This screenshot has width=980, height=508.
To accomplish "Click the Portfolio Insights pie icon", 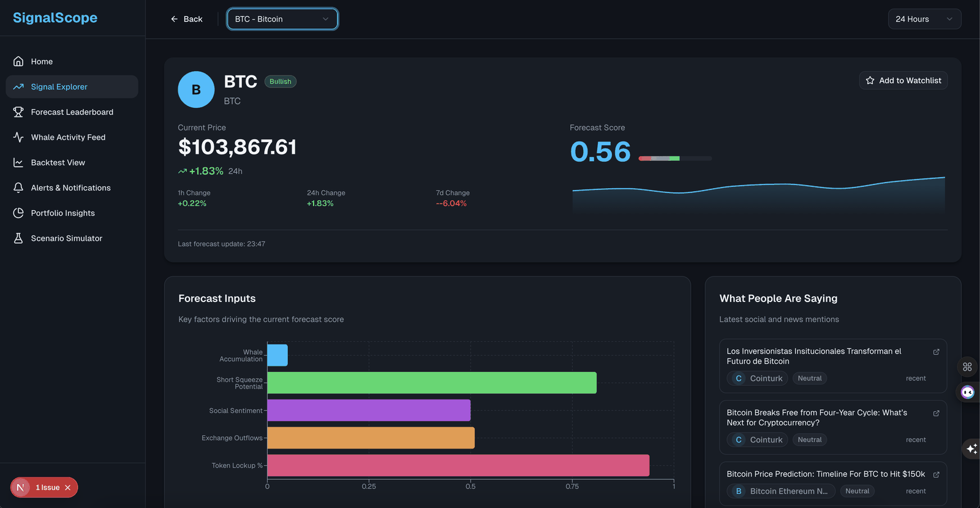I will point(18,213).
